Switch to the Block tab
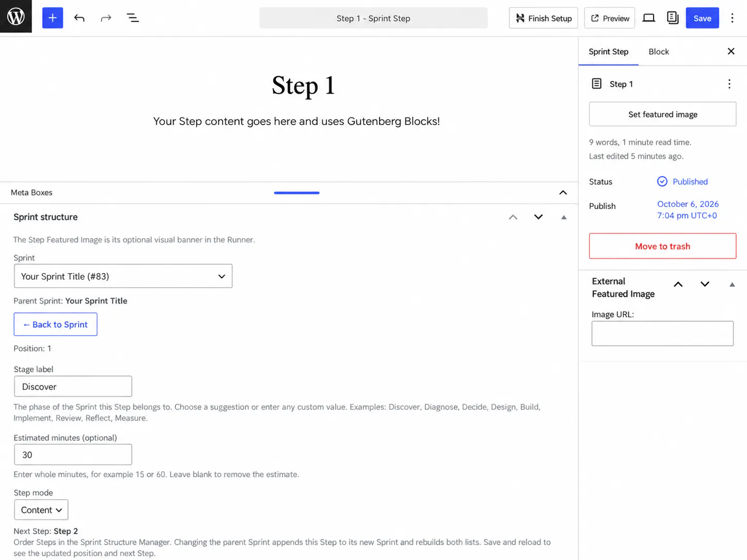 659,52
